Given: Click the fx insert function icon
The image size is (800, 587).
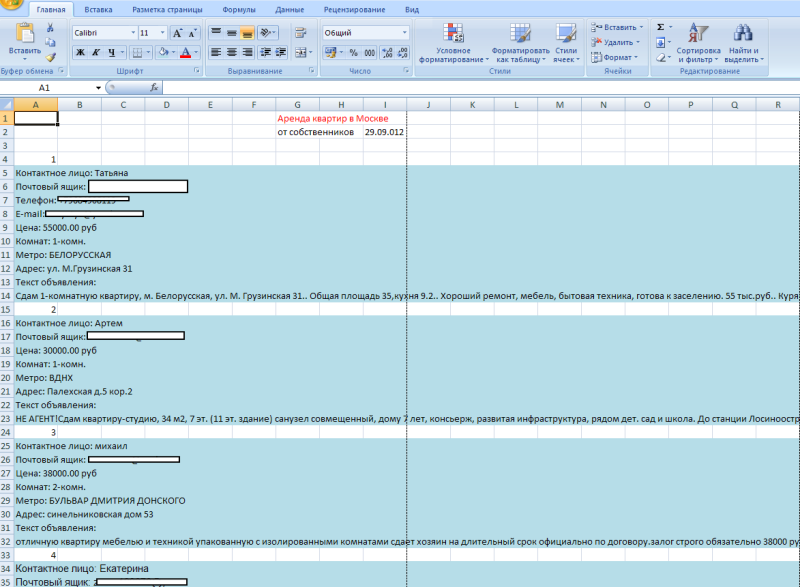Looking at the screenshot, I should point(154,88).
